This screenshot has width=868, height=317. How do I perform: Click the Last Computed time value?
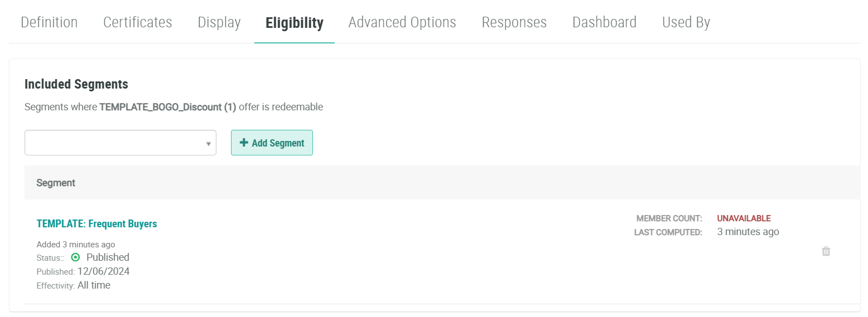[x=748, y=232]
